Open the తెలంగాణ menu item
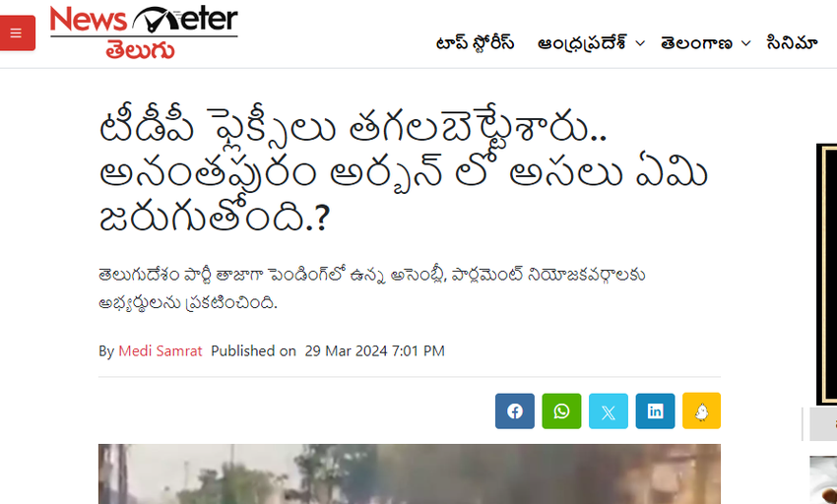The width and height of the screenshot is (837, 504). pyautogui.click(x=696, y=43)
